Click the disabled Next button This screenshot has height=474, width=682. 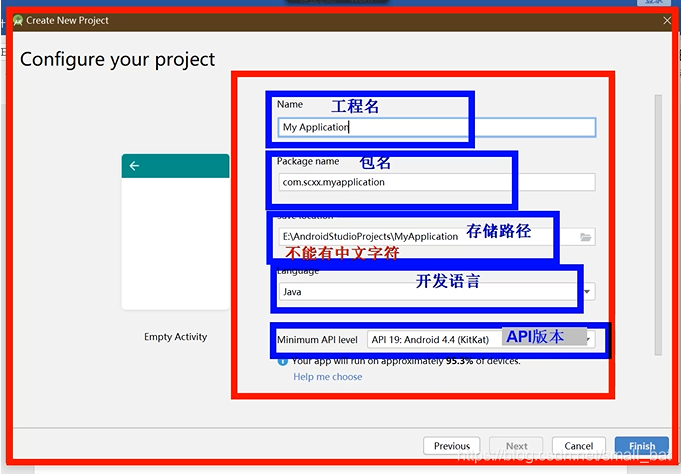516,446
